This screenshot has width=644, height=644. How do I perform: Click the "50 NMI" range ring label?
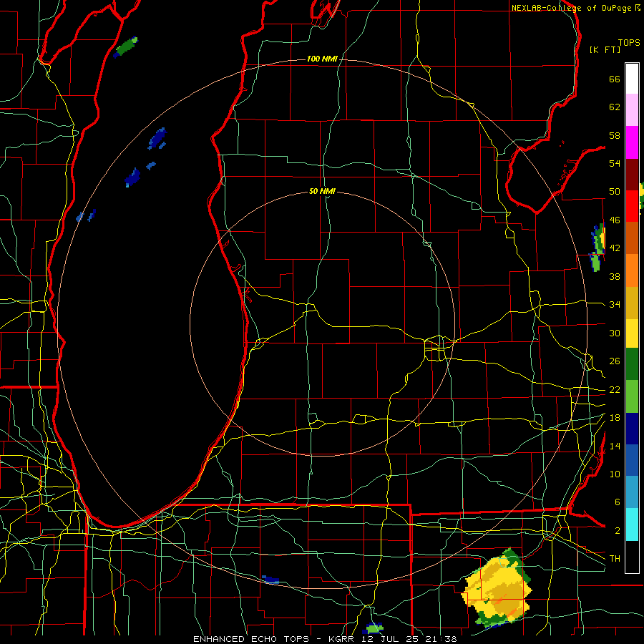(322, 191)
